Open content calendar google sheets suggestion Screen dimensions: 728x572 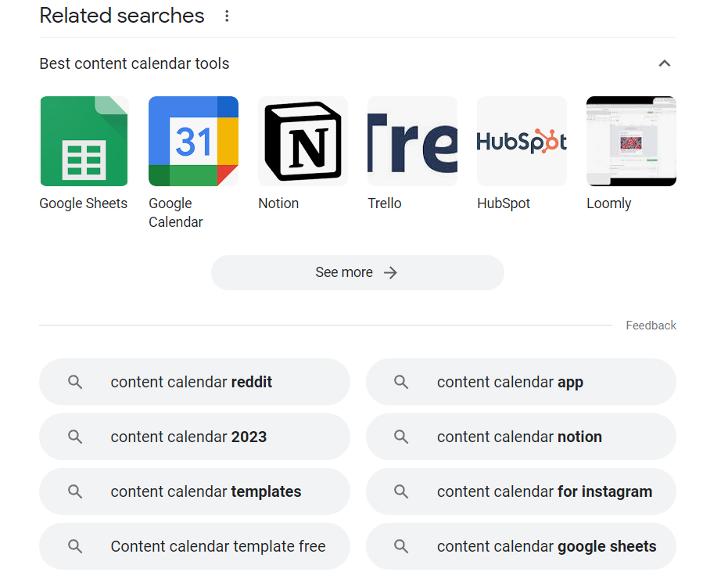[x=521, y=546]
